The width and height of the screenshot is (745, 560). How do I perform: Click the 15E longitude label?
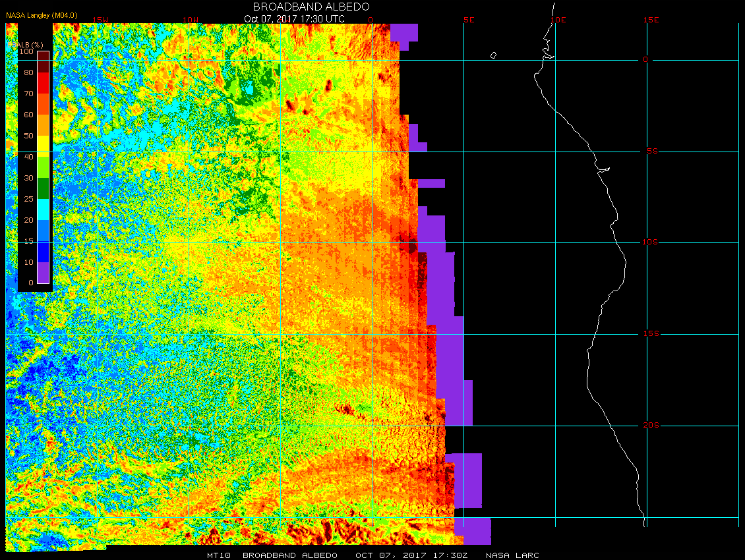click(651, 20)
